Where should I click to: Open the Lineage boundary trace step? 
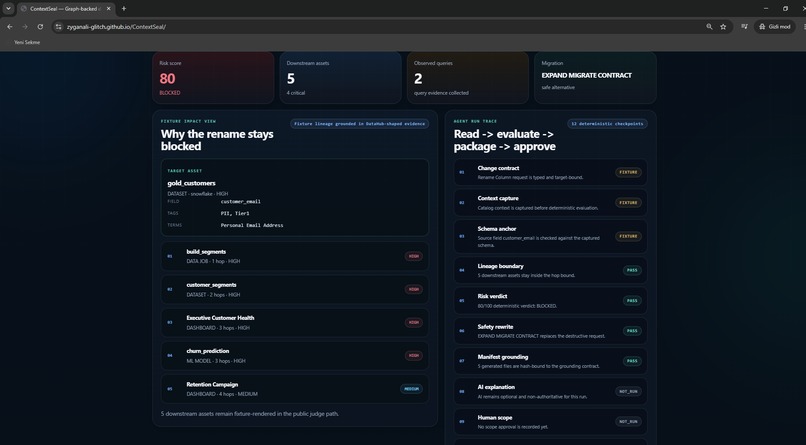tap(550, 270)
